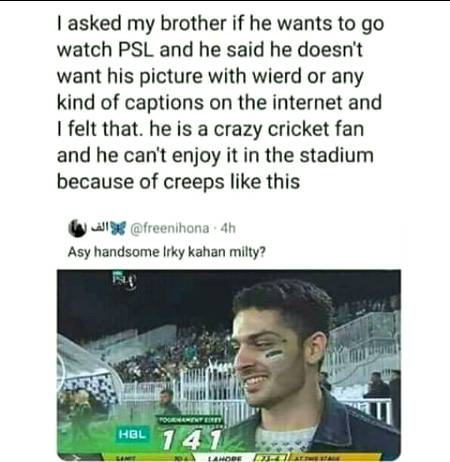Open the 4h timestamp of quoted tweet

pyautogui.click(x=228, y=228)
